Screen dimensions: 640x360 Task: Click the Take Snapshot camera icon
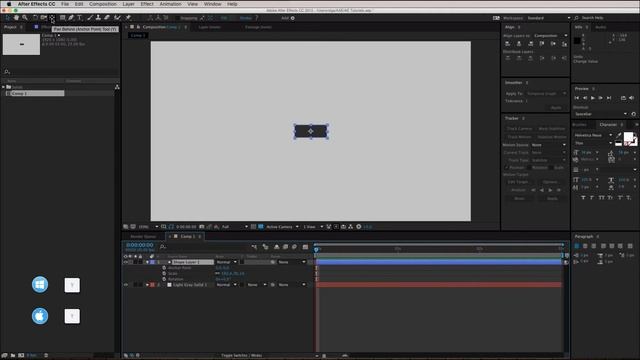(202, 227)
